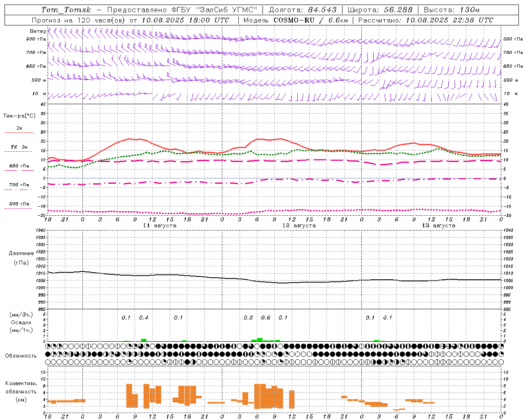This screenshot has height=420, width=525.
Task: Click the green precipitation bar under 0.4
Action: [144, 340]
